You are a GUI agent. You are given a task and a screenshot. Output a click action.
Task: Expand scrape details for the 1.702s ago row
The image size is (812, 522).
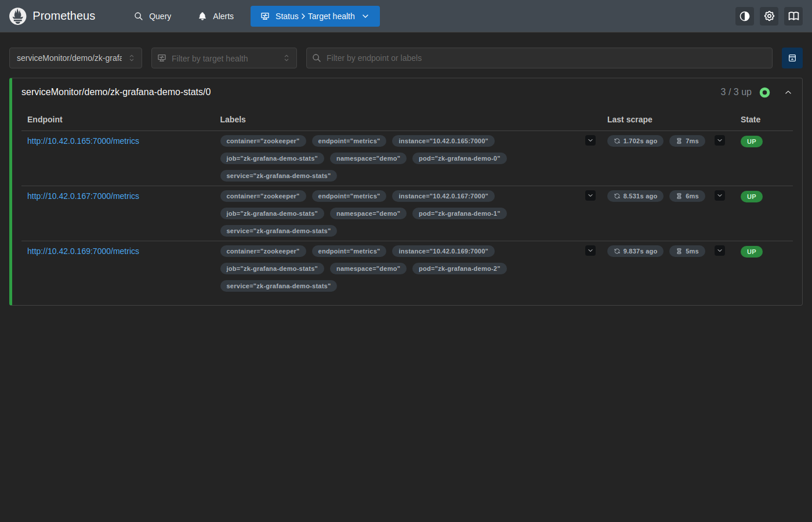point(720,140)
